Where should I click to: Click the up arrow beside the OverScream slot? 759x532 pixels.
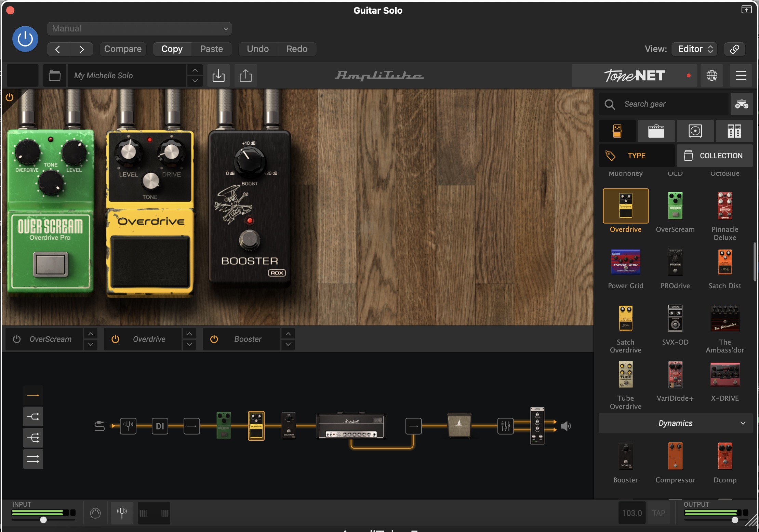(x=91, y=334)
